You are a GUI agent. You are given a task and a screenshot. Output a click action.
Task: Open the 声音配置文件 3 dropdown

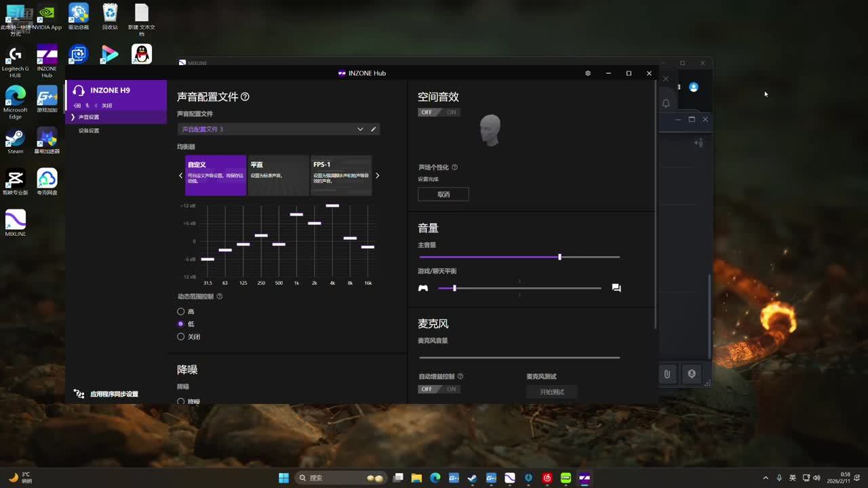[271, 129]
